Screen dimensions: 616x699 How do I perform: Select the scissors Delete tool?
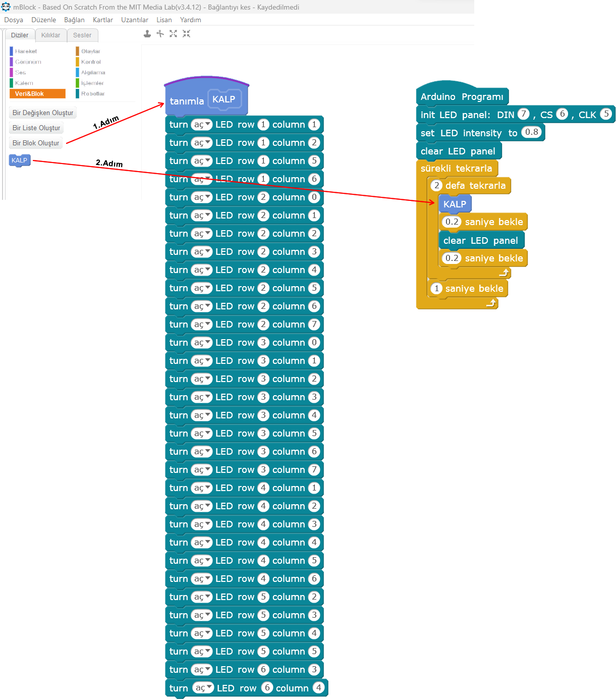(x=160, y=34)
